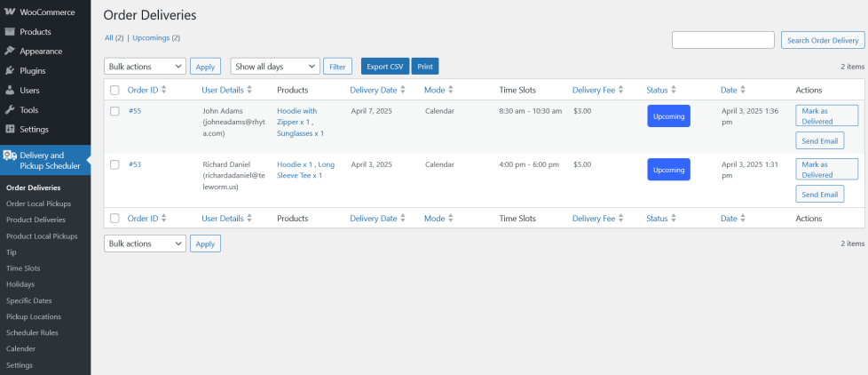Open the bottom Bulk actions dropdown
This screenshot has height=375, width=868.
point(145,243)
